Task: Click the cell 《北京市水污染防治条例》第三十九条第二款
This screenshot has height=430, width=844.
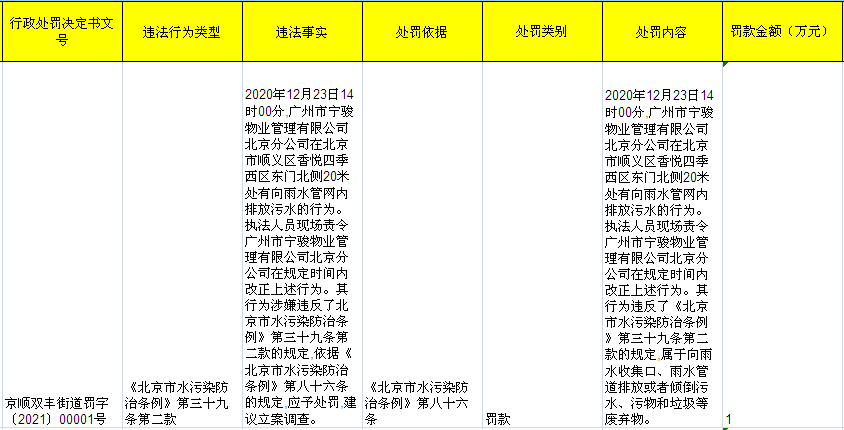Action: [x=182, y=245]
